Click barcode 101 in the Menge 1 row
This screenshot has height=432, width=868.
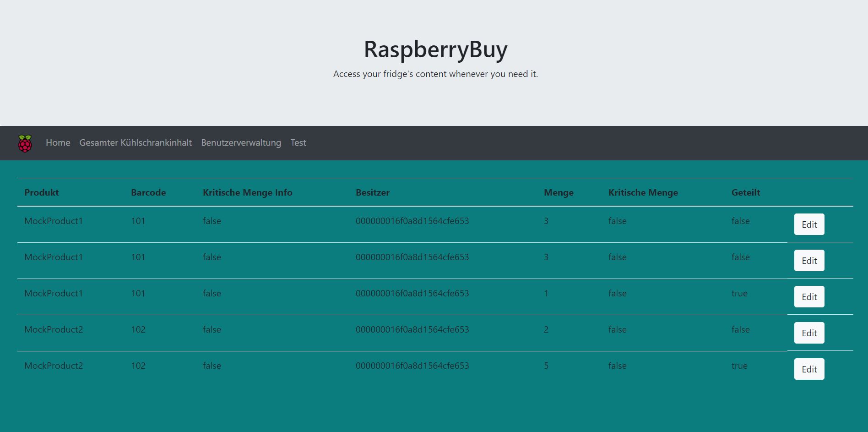tap(138, 293)
